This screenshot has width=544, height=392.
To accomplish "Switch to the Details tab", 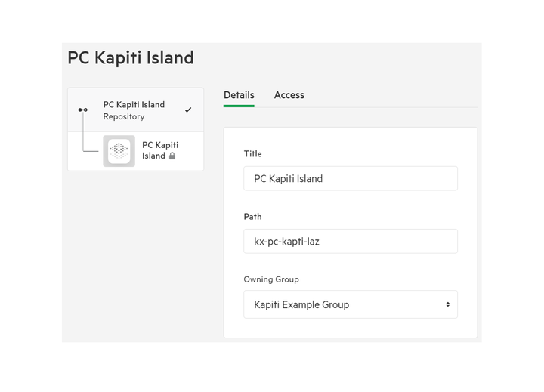I will [239, 95].
